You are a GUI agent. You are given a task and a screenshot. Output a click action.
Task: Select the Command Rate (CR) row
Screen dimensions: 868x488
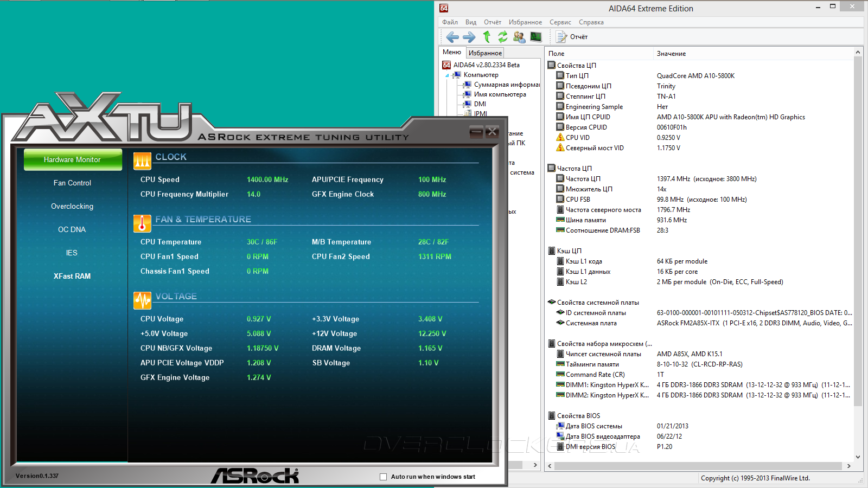coord(700,375)
